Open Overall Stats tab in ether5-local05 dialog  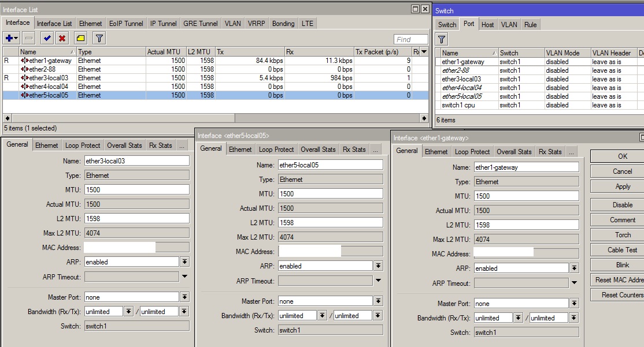[x=318, y=150]
